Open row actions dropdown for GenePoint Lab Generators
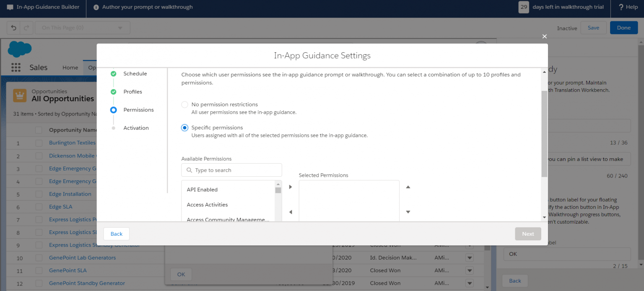 click(470, 258)
